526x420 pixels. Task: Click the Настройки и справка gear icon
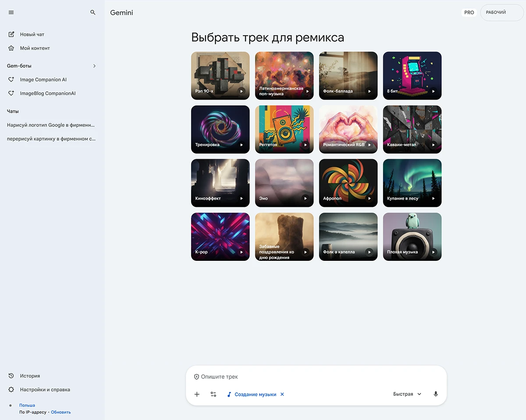pyautogui.click(x=11, y=389)
